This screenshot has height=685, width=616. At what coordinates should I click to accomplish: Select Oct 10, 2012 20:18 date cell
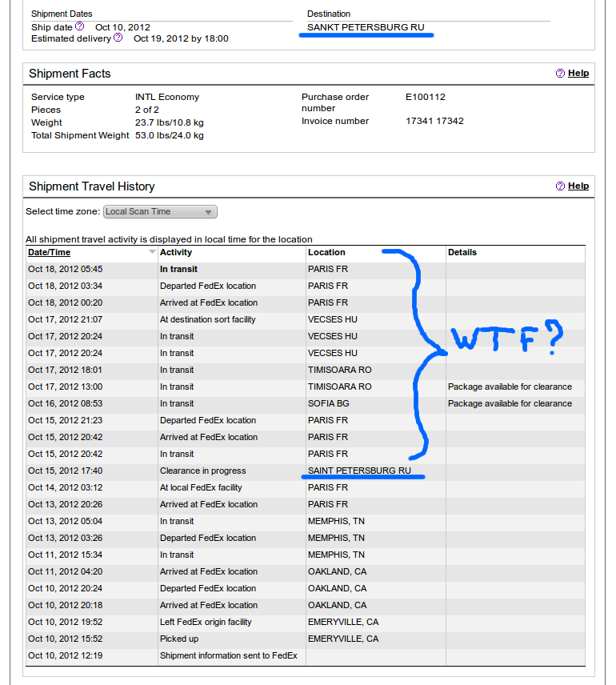tap(65, 606)
